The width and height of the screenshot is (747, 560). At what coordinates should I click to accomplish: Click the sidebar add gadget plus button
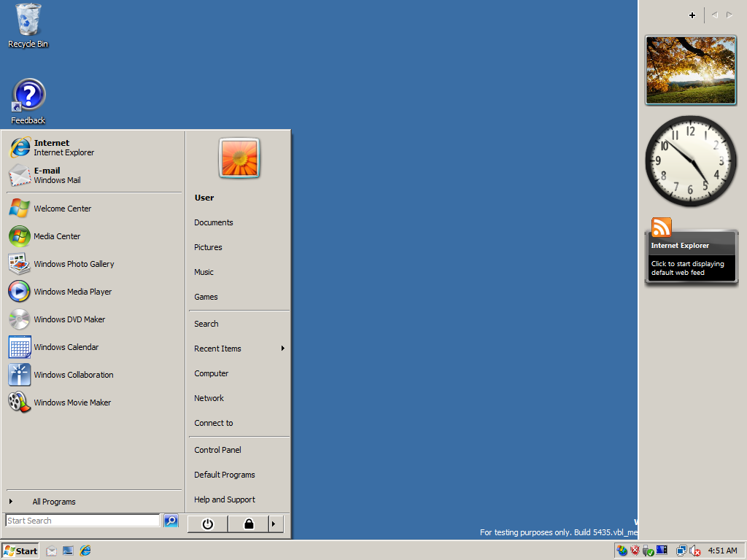(692, 15)
